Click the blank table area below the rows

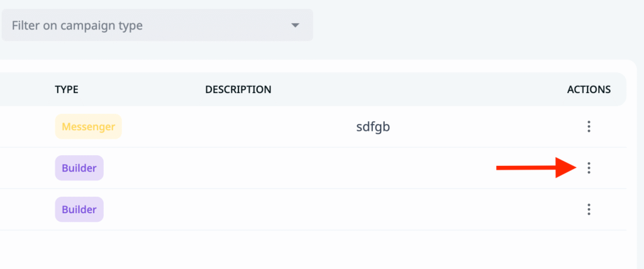[314, 250]
